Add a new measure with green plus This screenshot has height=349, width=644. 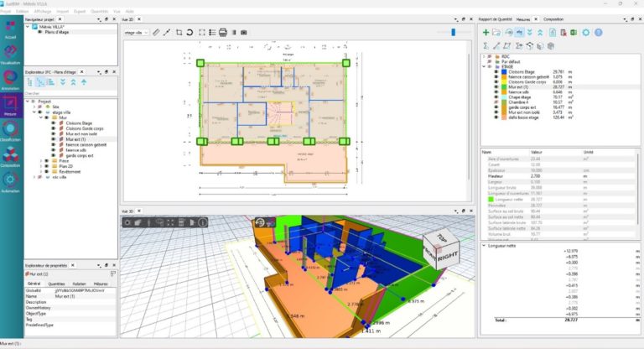coord(486,33)
